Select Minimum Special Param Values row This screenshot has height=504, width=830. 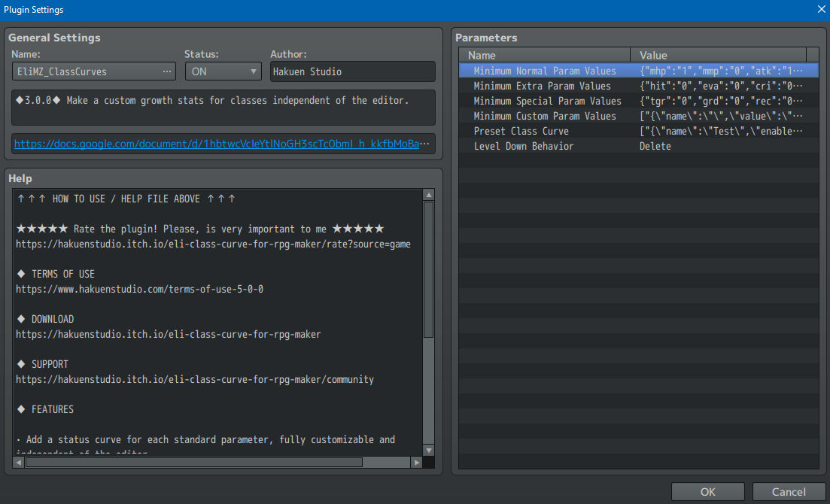pyautogui.click(x=638, y=101)
